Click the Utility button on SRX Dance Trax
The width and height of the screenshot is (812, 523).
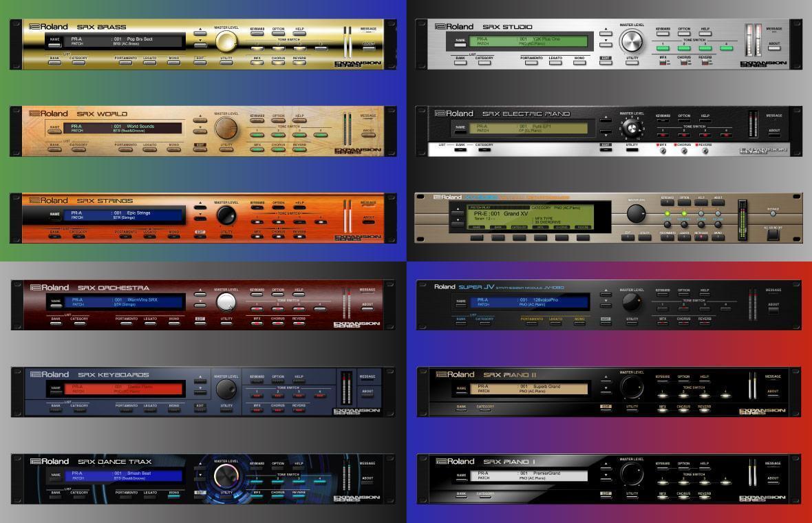tap(226, 497)
